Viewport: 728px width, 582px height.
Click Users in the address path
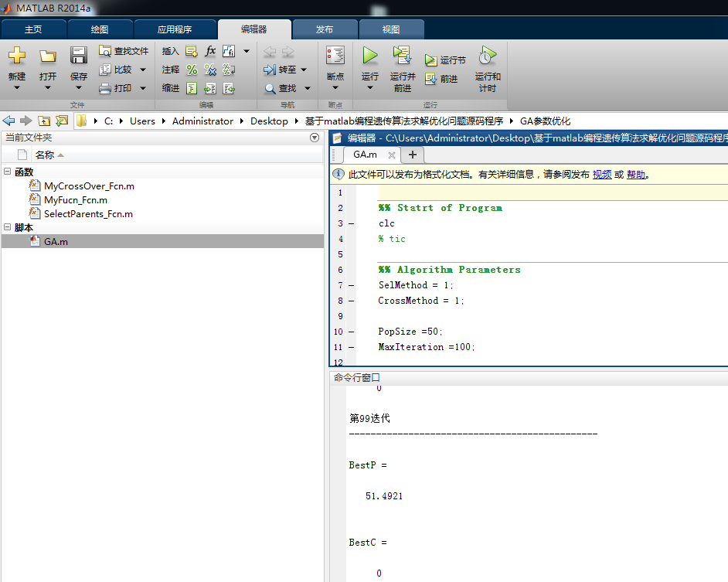point(142,121)
